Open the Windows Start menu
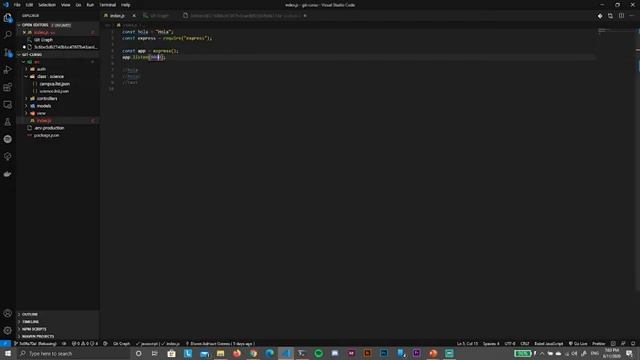This screenshot has width=640, height=360. 8,353
